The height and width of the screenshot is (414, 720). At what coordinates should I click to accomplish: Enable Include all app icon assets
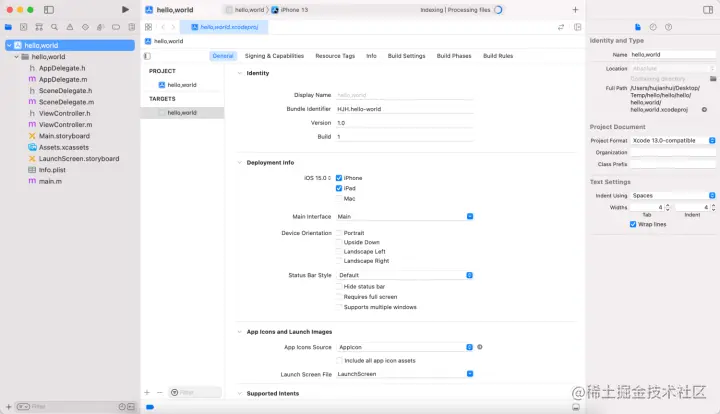click(x=339, y=361)
